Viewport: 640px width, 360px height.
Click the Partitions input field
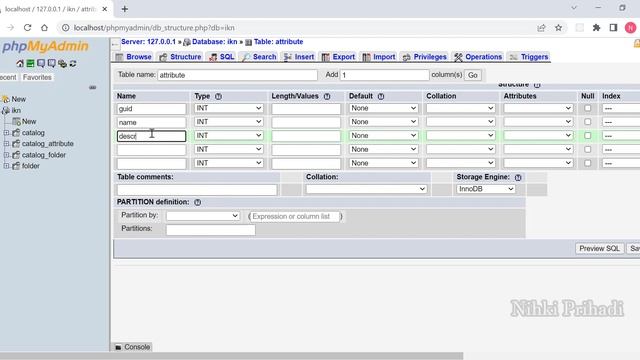point(211,230)
